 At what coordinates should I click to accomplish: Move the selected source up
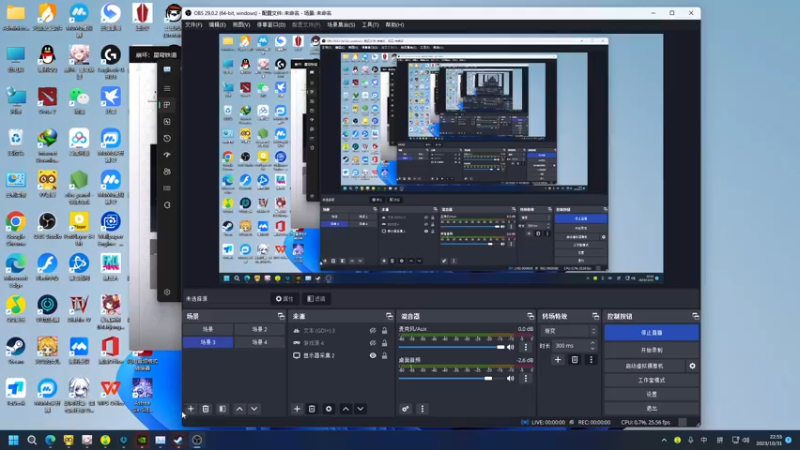tap(345, 409)
